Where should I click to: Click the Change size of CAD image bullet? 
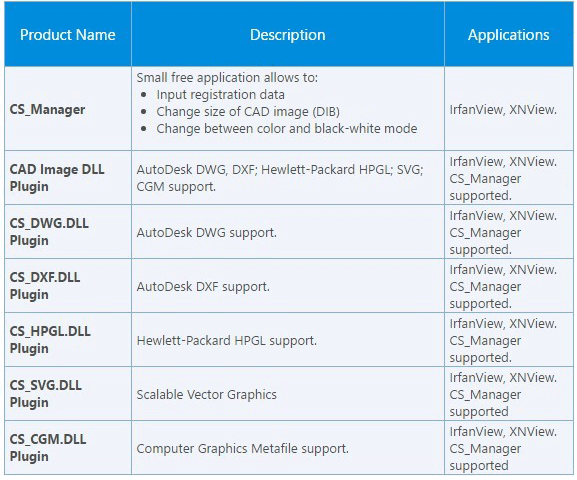[248, 112]
